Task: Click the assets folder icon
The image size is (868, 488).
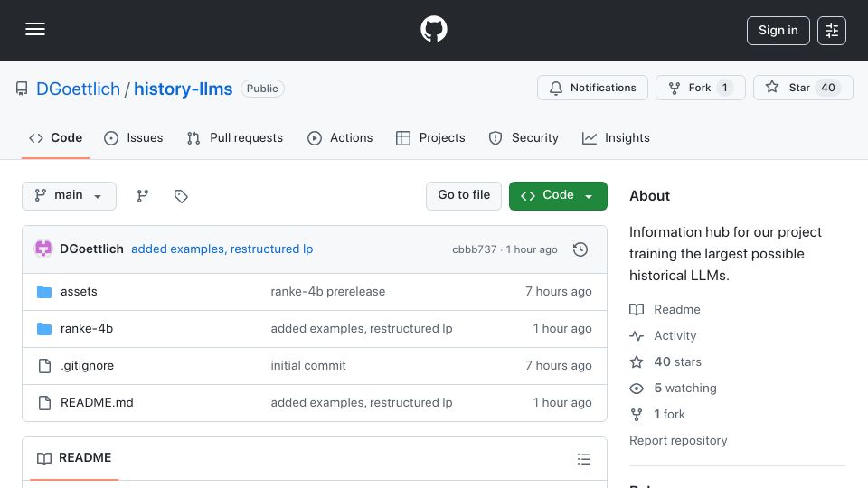Action: point(44,292)
